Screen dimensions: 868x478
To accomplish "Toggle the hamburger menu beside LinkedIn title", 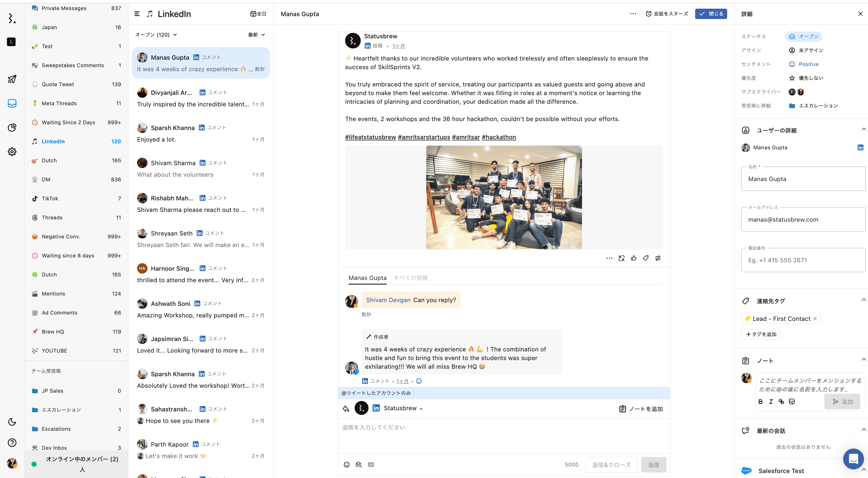I will (137, 14).
